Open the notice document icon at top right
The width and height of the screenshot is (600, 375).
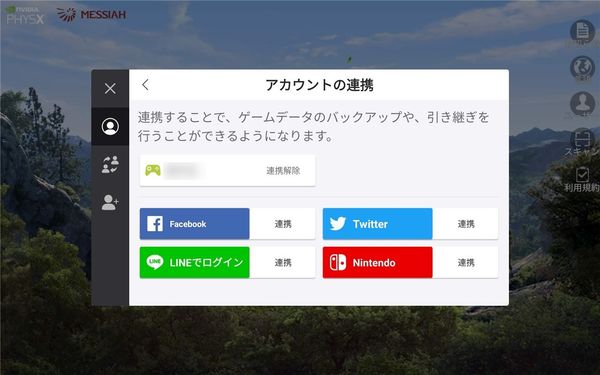tap(582, 32)
